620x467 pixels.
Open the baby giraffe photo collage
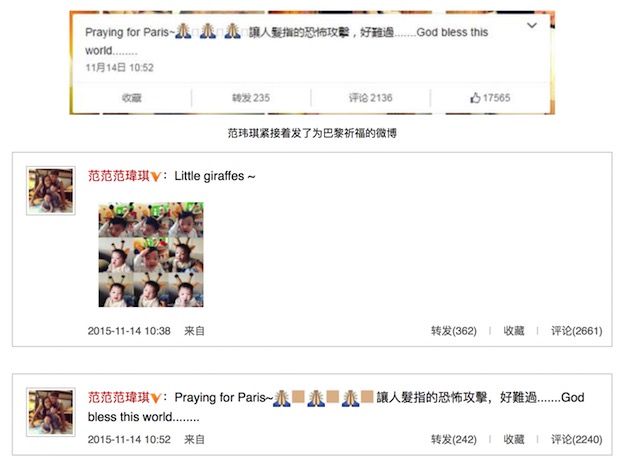point(151,255)
